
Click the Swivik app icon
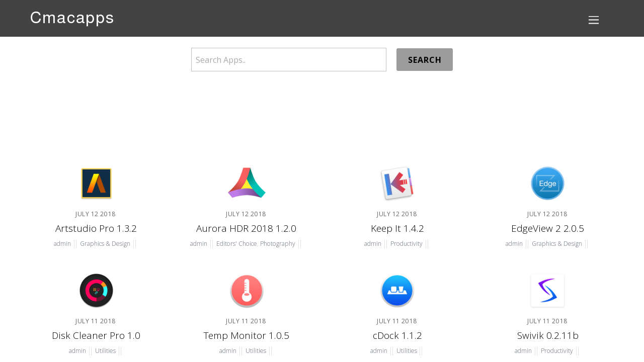tap(547, 291)
